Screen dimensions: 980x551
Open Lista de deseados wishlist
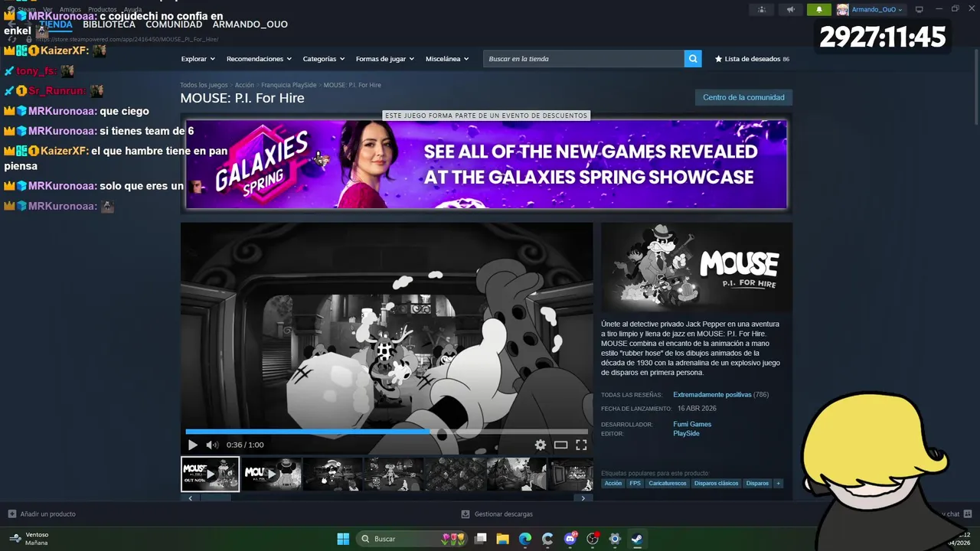(752, 59)
